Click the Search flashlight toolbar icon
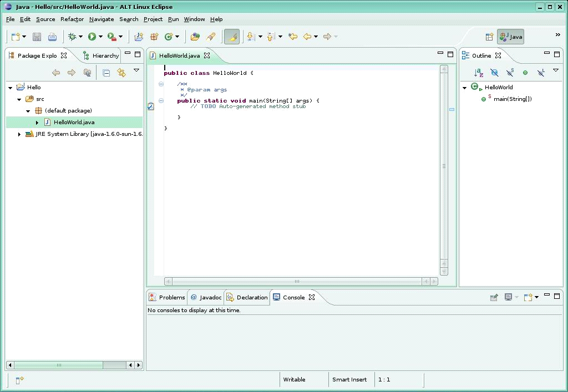 coord(211,37)
